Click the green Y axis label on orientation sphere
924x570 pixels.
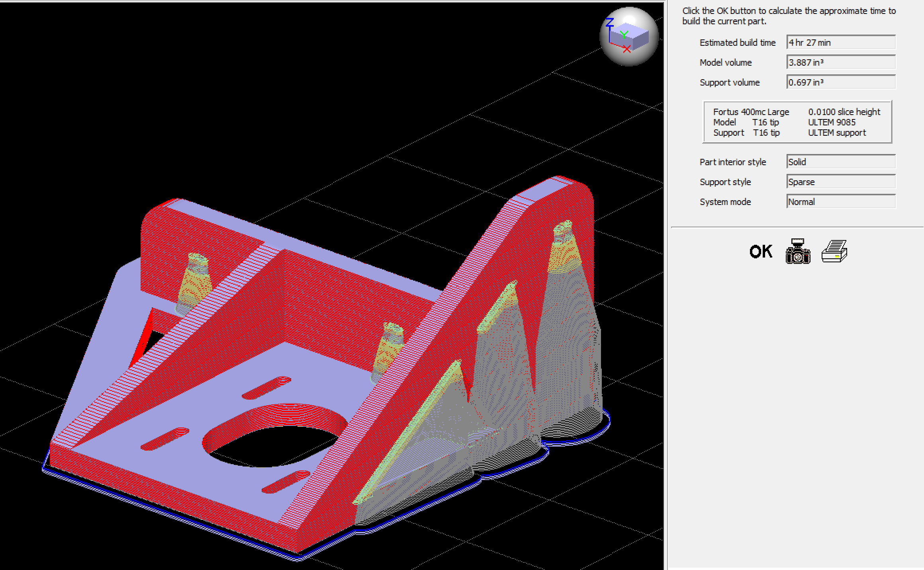[x=624, y=35]
